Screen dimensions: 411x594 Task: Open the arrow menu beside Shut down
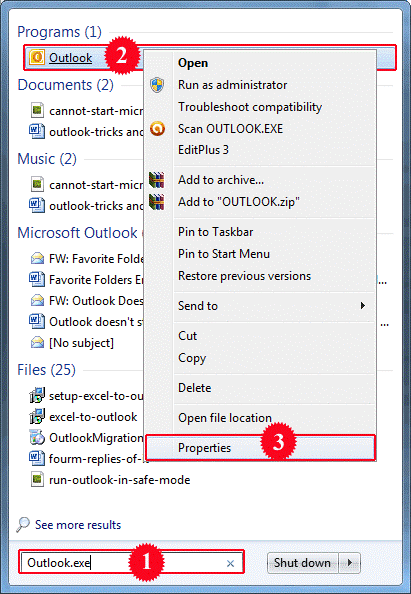pyautogui.click(x=349, y=563)
